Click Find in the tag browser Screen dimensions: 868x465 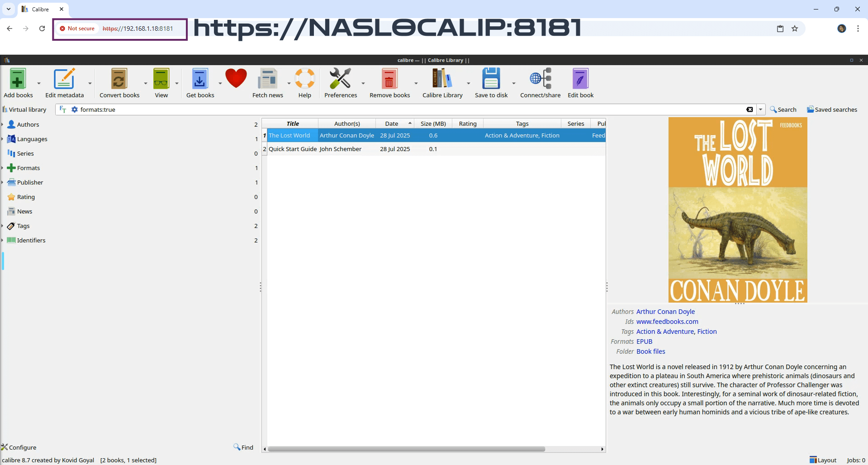click(243, 447)
